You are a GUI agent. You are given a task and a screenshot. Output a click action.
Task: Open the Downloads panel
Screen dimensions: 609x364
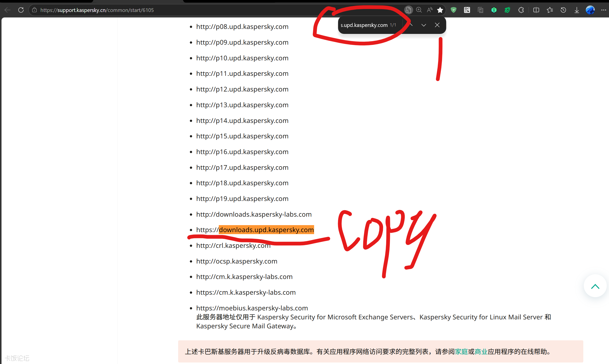tap(577, 10)
